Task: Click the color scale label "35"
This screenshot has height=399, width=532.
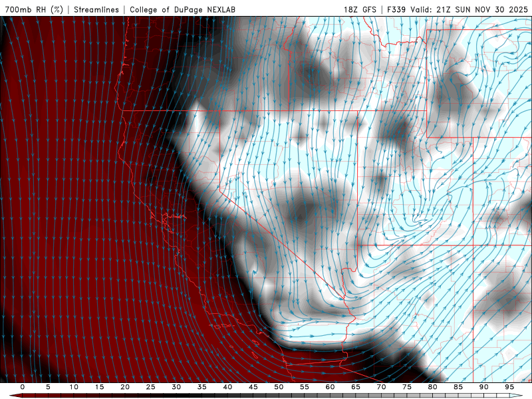Action: pos(202,387)
